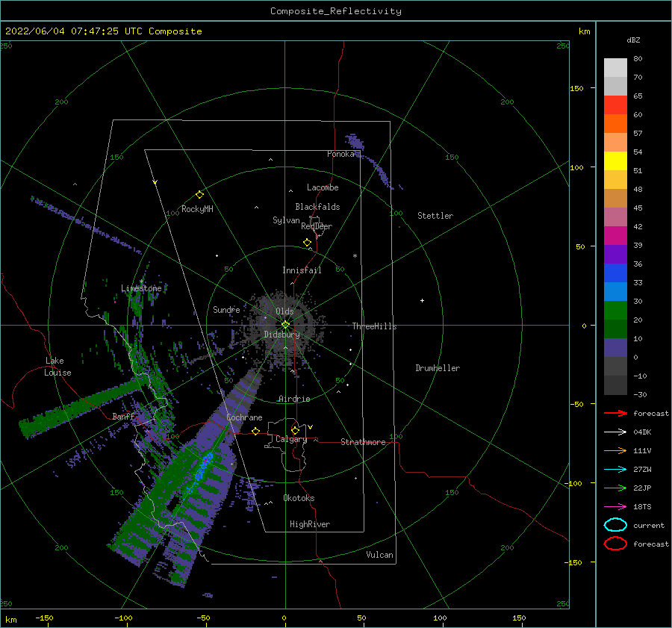Pick the slate purple swatch below 10 dBZ
The height and width of the screenshot is (628, 672).
click(x=615, y=347)
